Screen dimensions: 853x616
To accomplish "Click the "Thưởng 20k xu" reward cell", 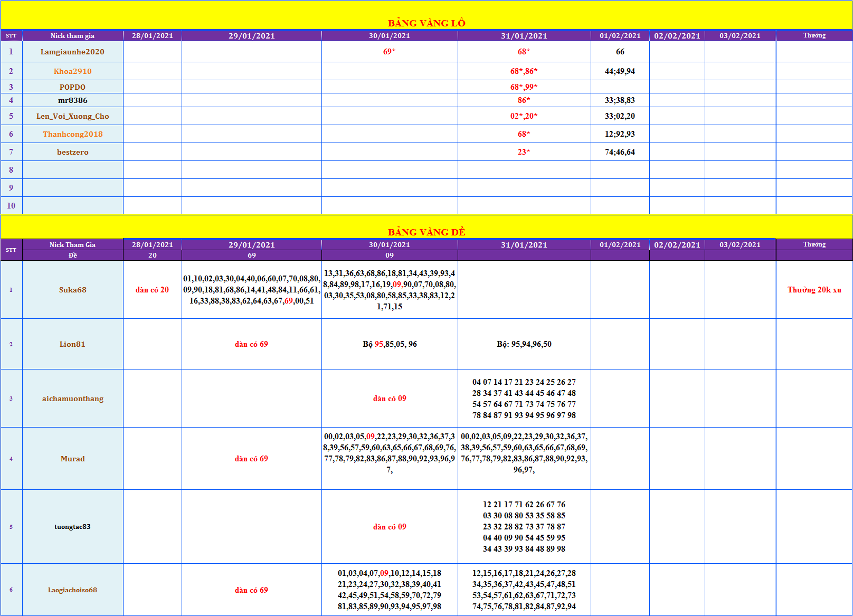I will click(x=814, y=290).
